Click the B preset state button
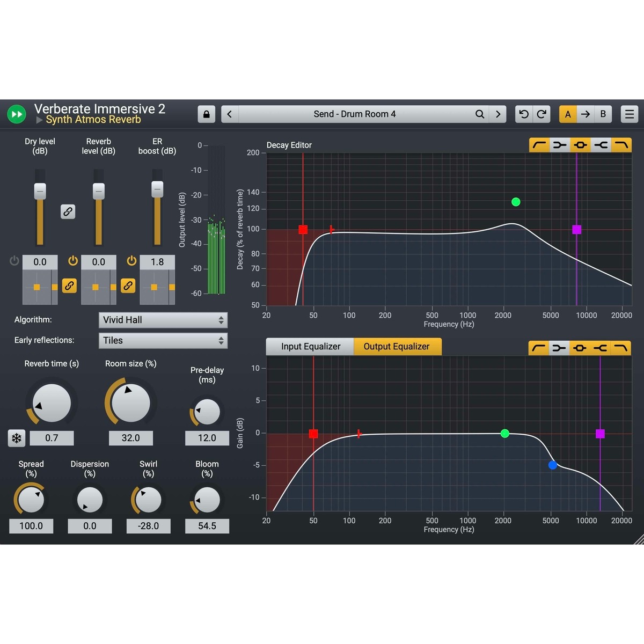Screen dimensions: 644x644 point(603,114)
